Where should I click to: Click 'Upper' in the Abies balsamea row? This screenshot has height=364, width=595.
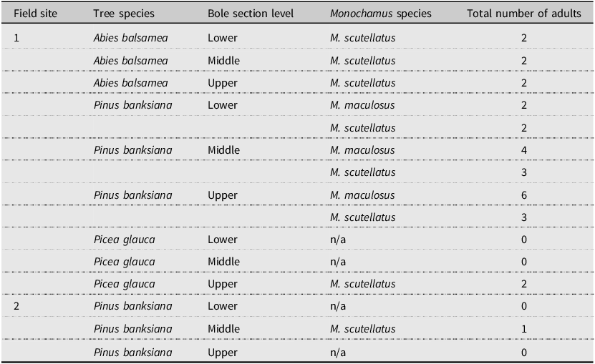pyautogui.click(x=222, y=83)
